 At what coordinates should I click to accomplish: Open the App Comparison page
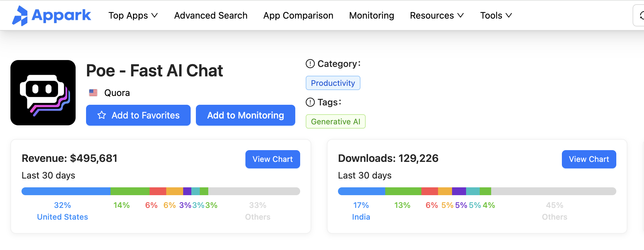298,15
